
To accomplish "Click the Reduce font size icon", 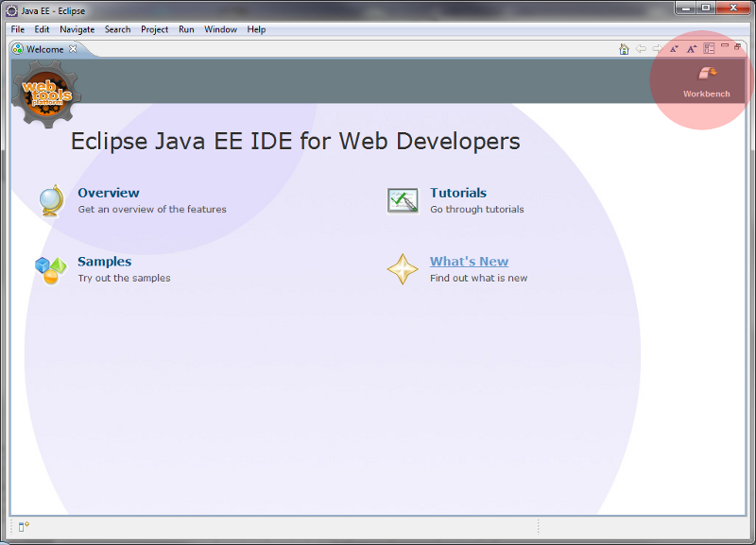I will [674, 49].
